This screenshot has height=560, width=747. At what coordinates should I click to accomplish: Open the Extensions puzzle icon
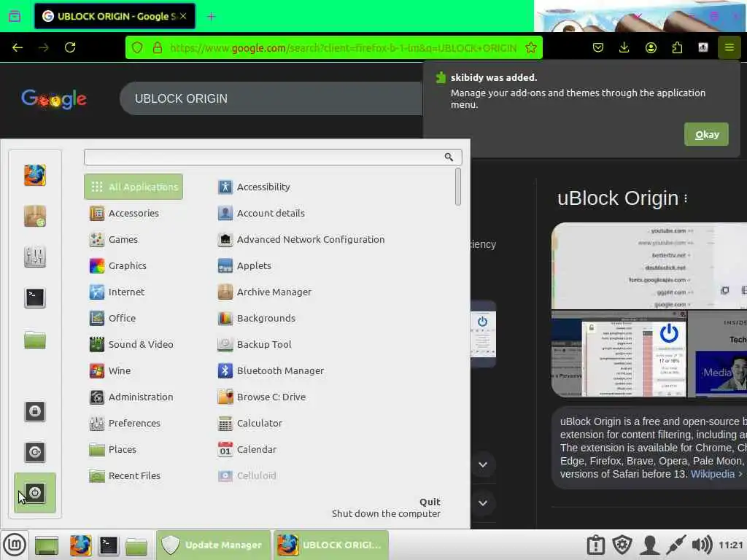click(677, 47)
